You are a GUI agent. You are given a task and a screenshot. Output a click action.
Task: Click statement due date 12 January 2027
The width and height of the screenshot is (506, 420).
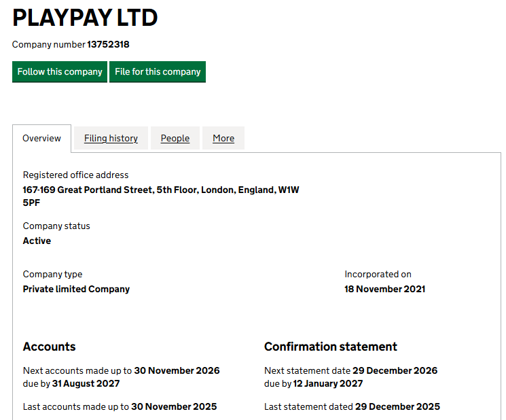(327, 383)
